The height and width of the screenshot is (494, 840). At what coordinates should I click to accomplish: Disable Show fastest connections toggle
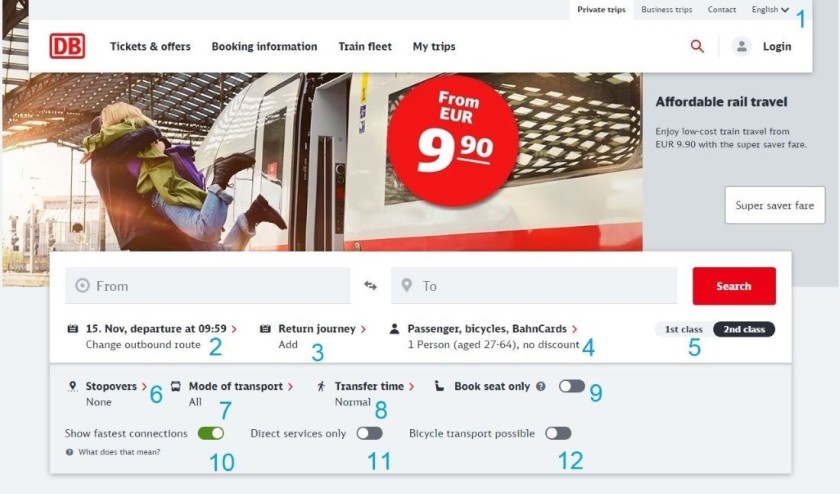click(x=210, y=434)
